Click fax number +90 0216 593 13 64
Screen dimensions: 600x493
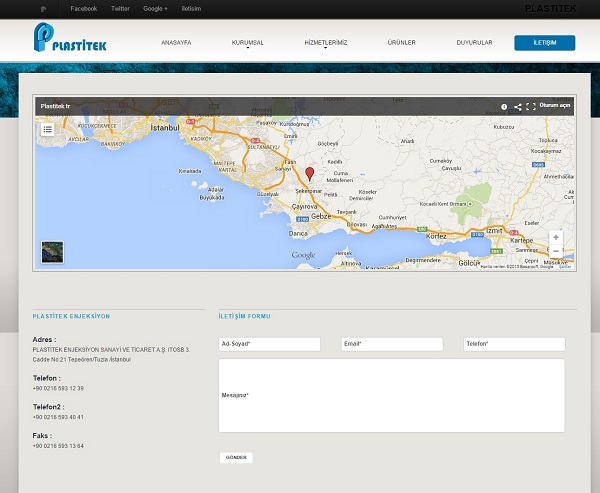coord(58,446)
